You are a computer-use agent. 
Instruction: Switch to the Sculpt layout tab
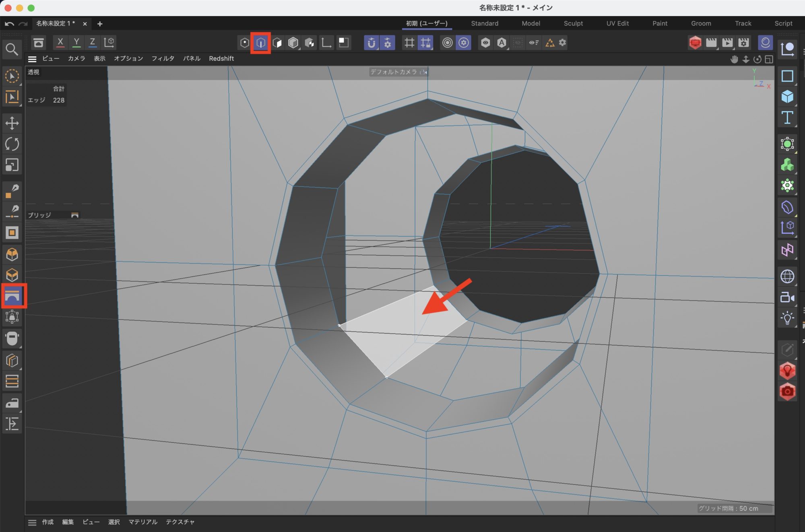click(x=573, y=23)
